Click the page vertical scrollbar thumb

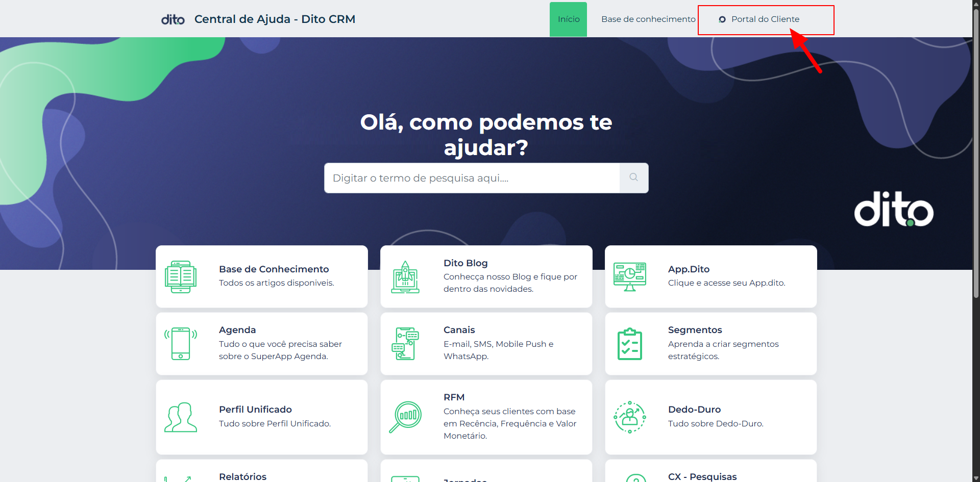976,153
